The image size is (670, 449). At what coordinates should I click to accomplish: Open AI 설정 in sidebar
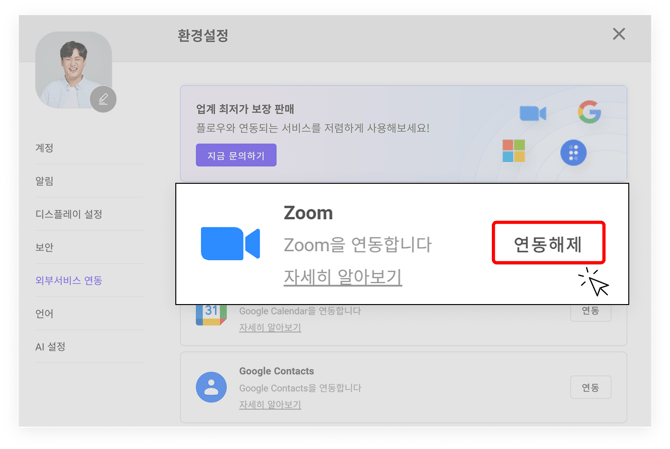click(x=51, y=346)
